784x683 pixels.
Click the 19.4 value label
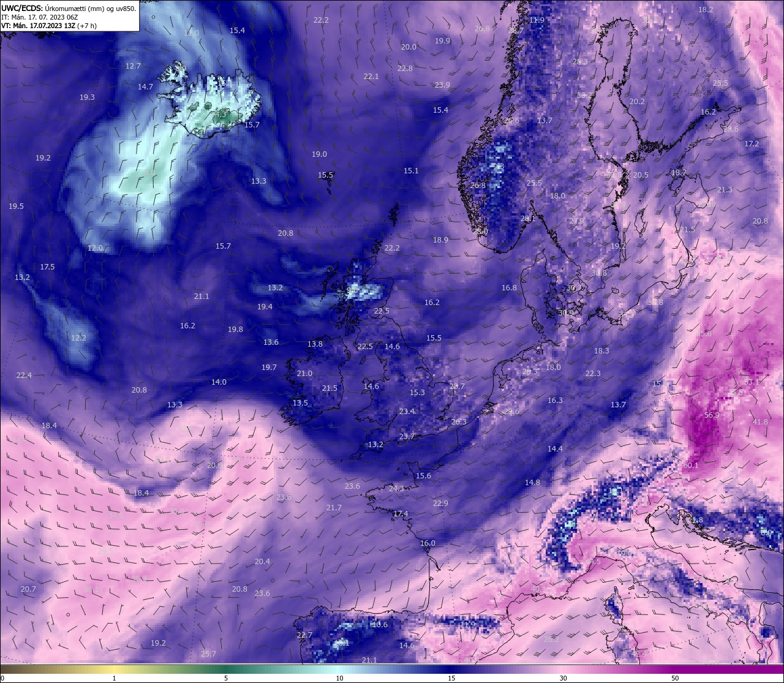click(265, 307)
